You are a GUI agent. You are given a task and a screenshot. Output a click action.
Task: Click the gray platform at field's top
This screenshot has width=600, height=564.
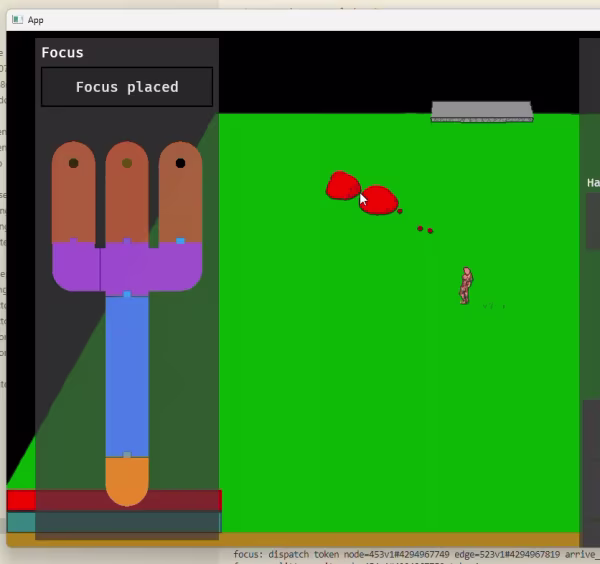click(482, 112)
